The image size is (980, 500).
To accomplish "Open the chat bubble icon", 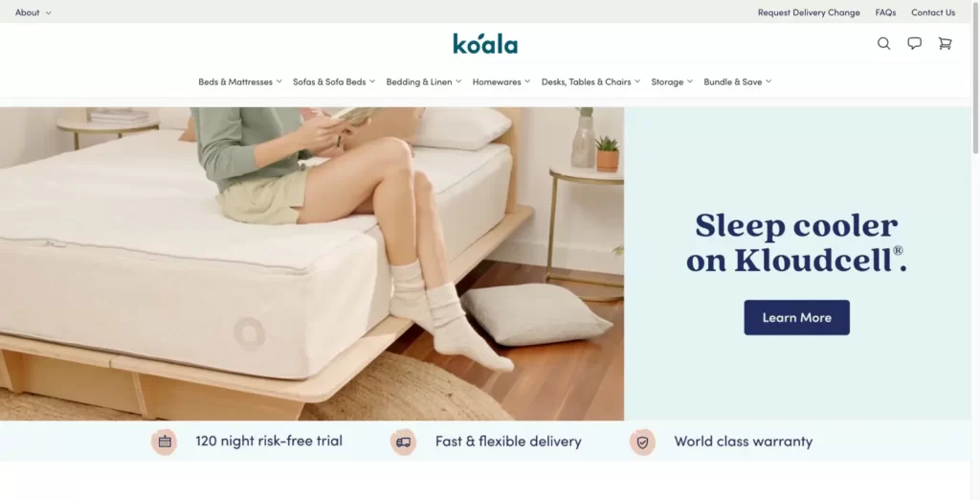I will [914, 43].
